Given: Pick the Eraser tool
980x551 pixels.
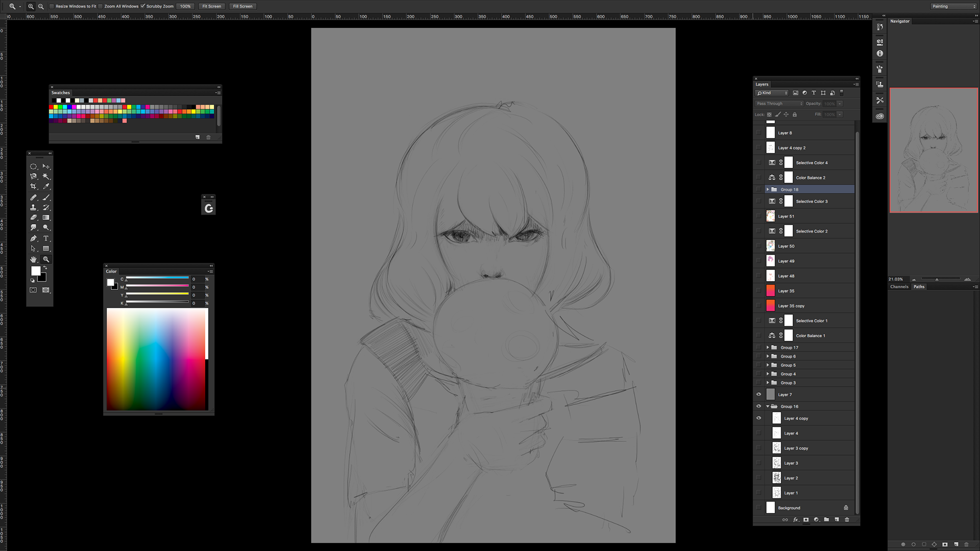Looking at the screenshot, I should [x=33, y=218].
